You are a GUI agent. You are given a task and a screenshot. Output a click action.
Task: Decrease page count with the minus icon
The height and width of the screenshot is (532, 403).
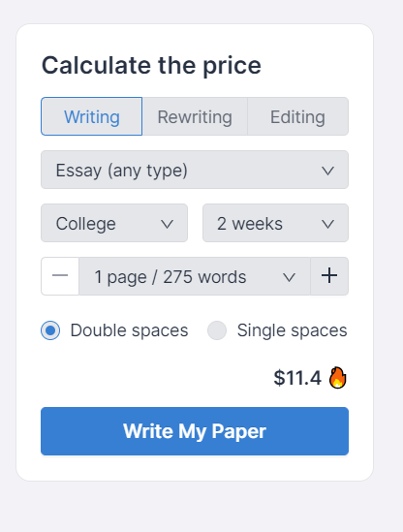click(60, 276)
